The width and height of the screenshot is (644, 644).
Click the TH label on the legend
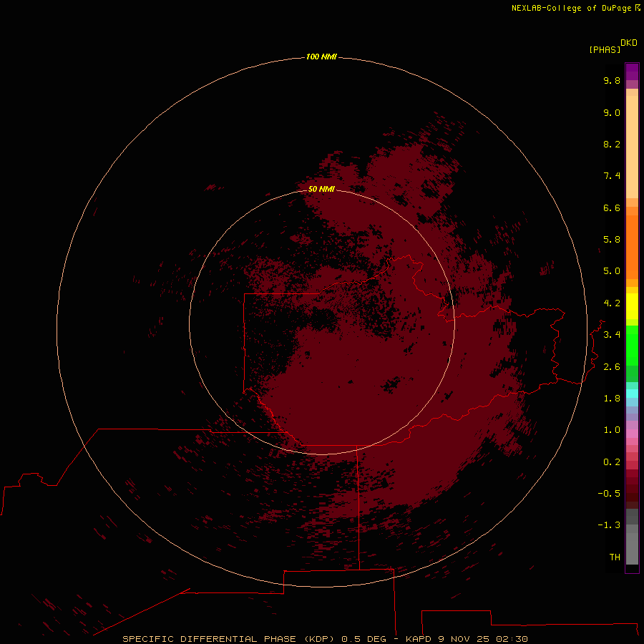[615, 557]
